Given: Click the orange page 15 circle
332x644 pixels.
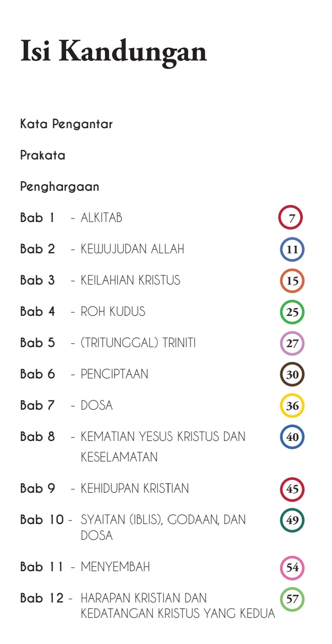Looking at the screenshot, I should (x=292, y=281).
